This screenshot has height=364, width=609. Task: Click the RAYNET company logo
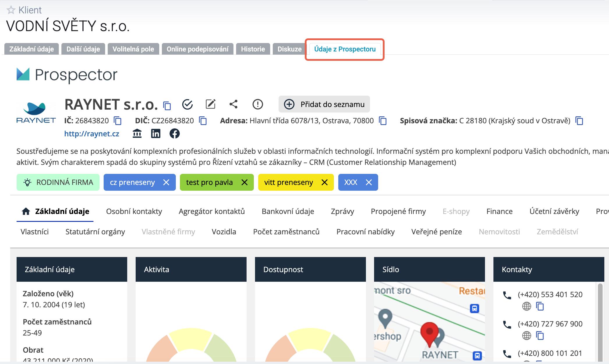pos(36,113)
